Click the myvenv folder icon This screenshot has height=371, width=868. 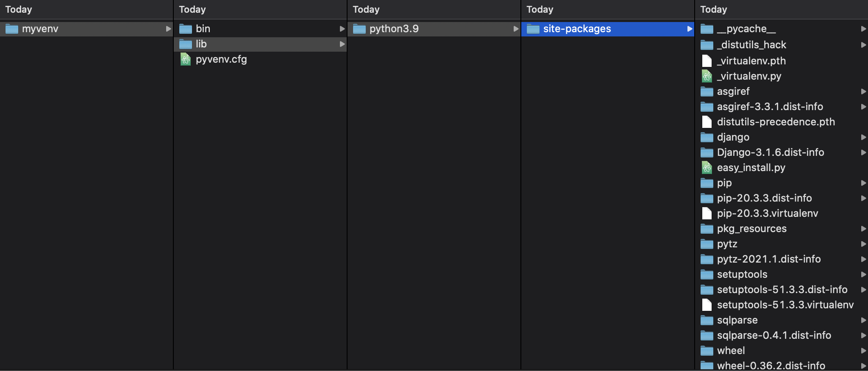pos(12,29)
